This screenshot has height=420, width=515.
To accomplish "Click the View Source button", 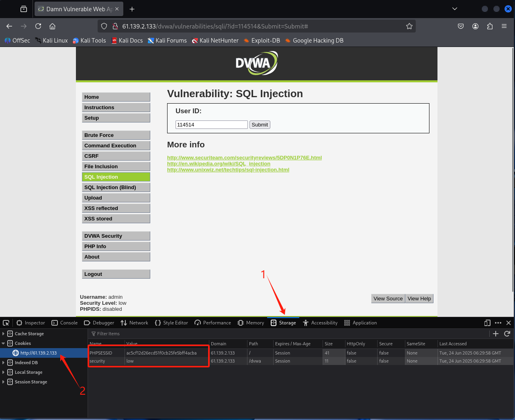I will (388, 298).
